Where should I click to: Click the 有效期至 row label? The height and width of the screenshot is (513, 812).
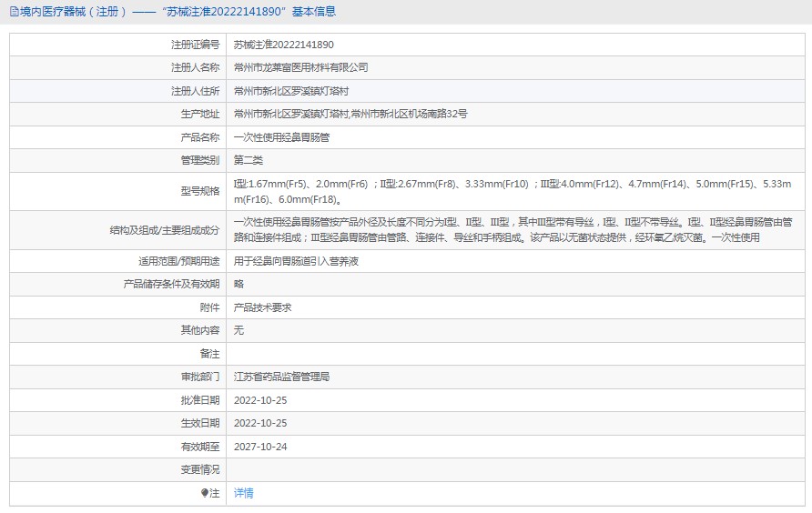200,447
